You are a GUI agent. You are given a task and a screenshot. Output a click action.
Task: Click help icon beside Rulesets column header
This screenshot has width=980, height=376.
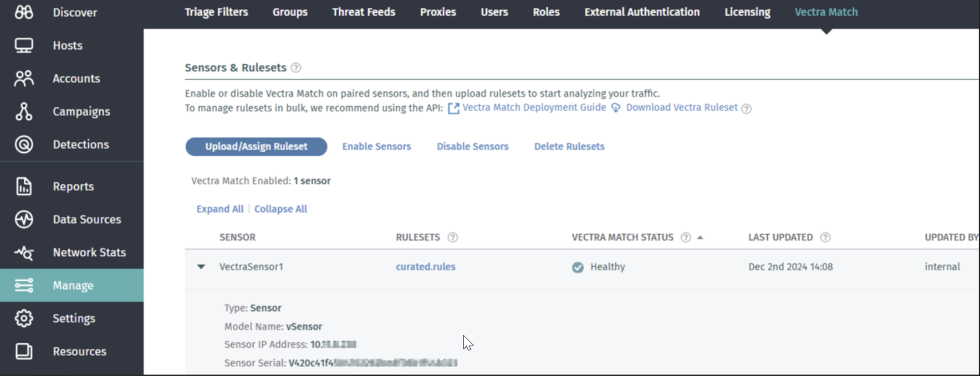click(453, 238)
